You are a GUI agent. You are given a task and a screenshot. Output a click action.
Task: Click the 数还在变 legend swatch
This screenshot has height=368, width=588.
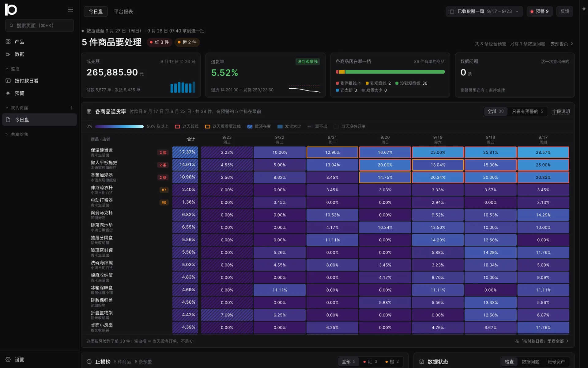point(250,126)
